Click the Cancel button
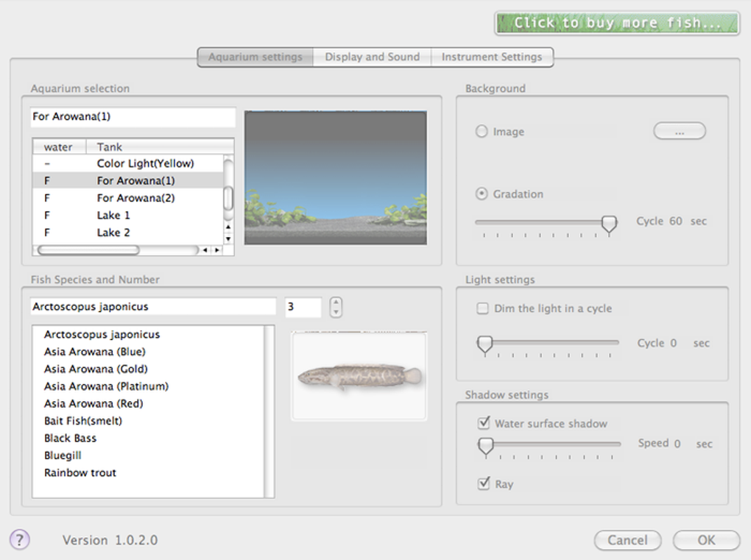 coord(627,540)
